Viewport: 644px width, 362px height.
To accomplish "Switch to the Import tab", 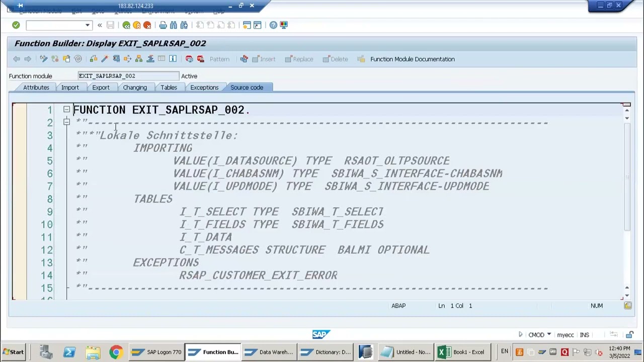I will (x=70, y=87).
